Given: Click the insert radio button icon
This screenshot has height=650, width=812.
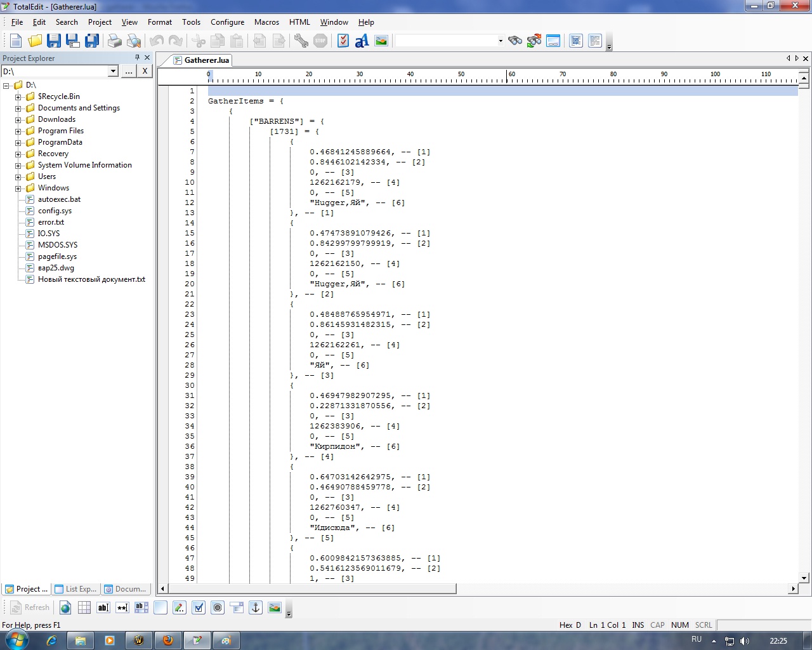Looking at the screenshot, I should (218, 607).
